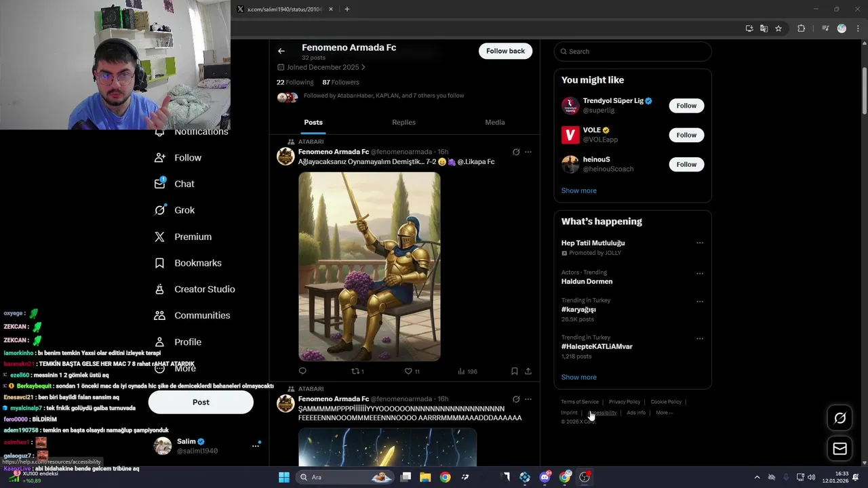The width and height of the screenshot is (868, 488).
Task: Open the Chrome profile avatar
Action: point(842,28)
